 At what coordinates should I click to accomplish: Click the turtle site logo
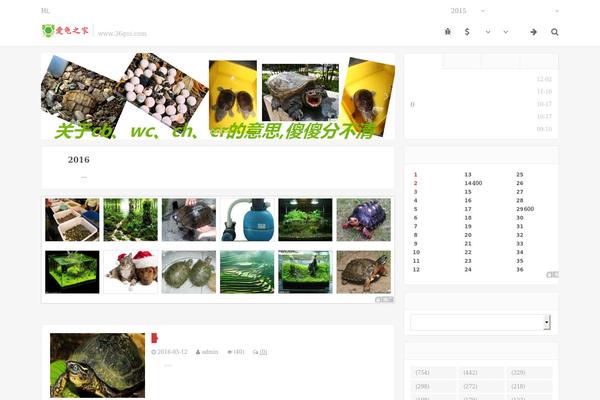[65, 31]
